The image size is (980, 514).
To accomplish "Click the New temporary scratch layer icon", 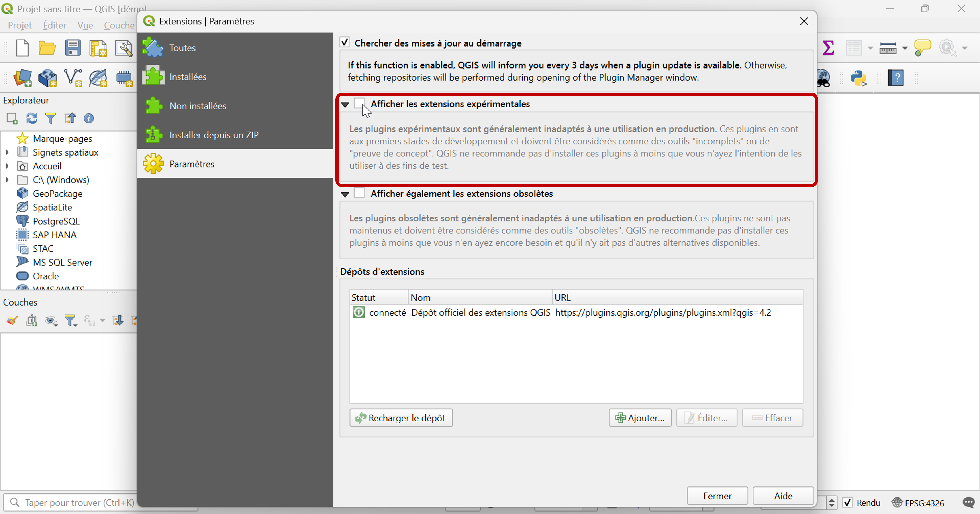I will [x=124, y=78].
